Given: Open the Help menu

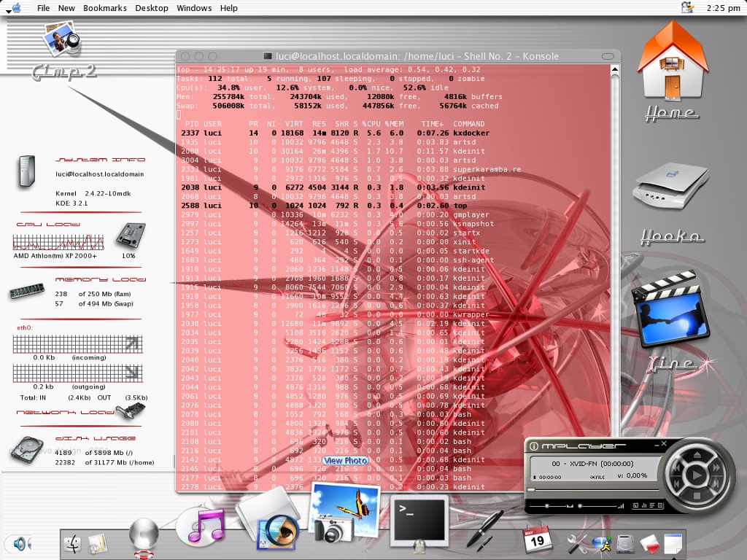Looking at the screenshot, I should 228,7.
